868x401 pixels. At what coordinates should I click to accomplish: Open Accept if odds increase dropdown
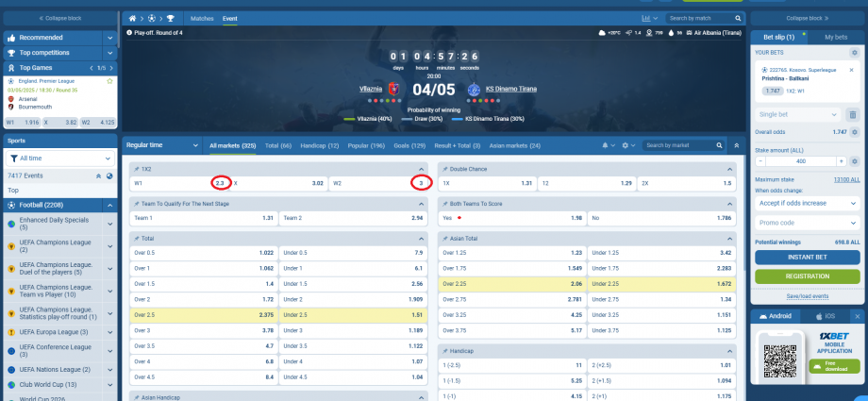coord(808,203)
